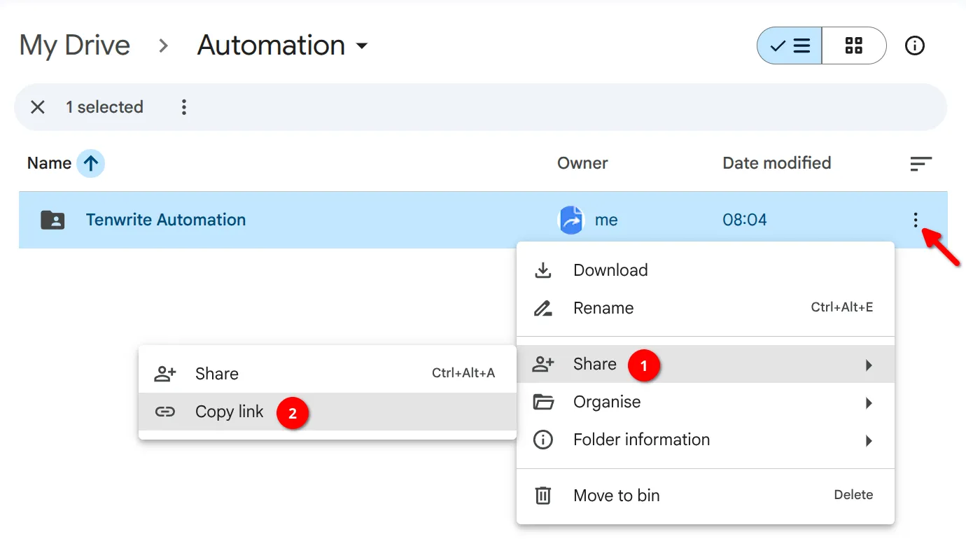966x560 pixels.
Task: Click the Copy link chain icon
Action: (x=165, y=412)
